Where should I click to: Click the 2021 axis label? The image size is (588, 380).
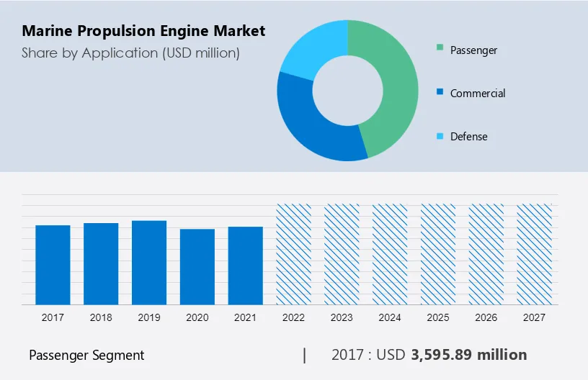point(245,317)
